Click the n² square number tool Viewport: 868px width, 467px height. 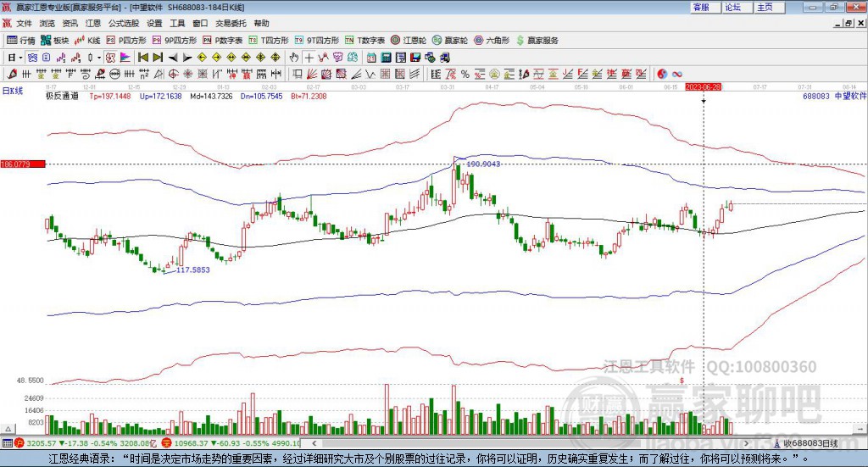[x=144, y=74]
